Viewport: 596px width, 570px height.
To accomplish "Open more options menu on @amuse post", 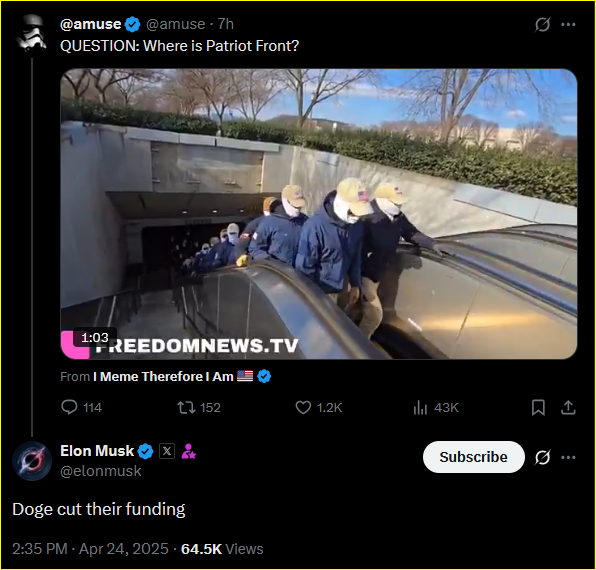I will (x=568, y=25).
